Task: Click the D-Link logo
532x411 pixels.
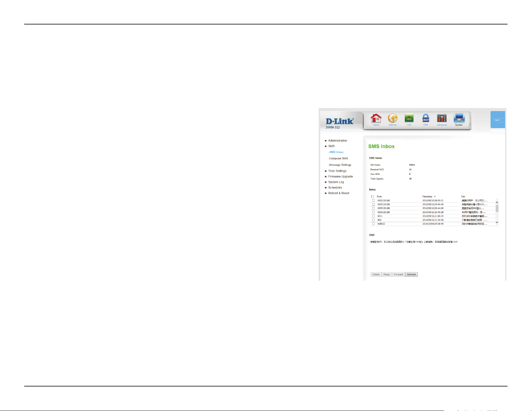Action: click(340, 121)
